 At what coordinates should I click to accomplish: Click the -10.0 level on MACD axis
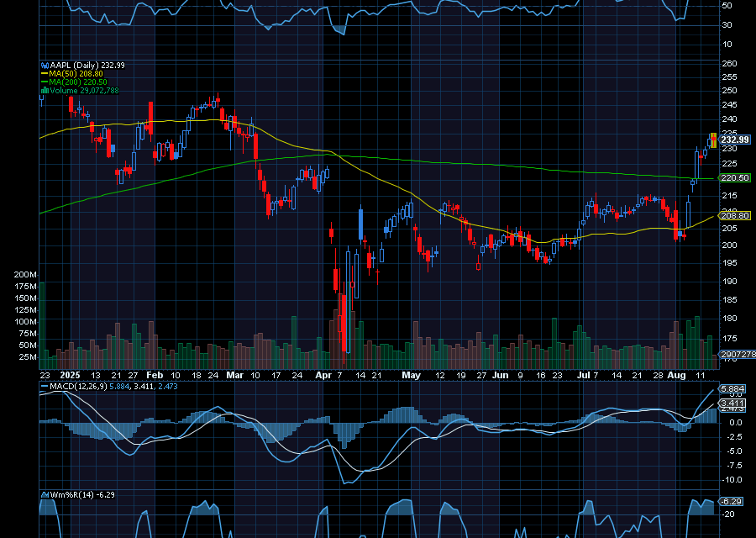point(732,480)
